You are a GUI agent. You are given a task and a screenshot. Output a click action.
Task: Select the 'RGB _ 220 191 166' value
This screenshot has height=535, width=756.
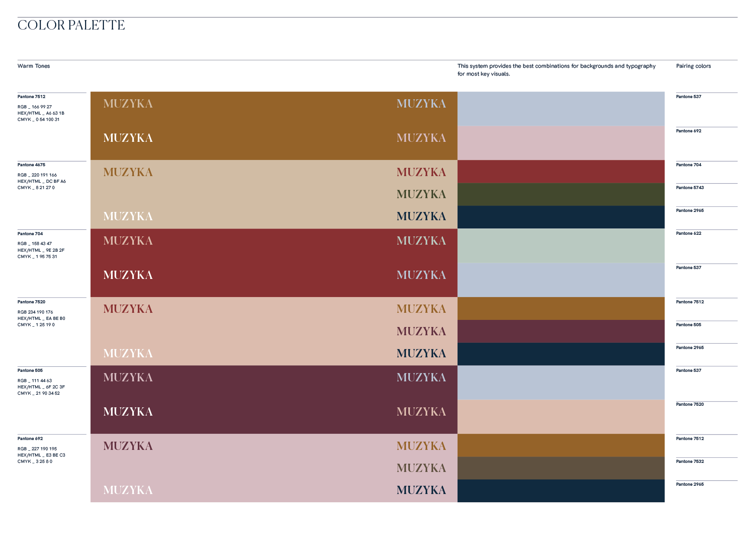click(37, 175)
